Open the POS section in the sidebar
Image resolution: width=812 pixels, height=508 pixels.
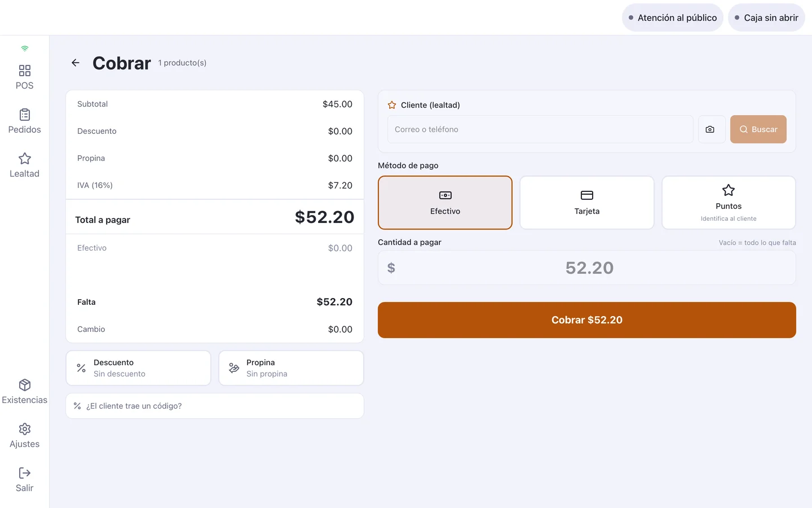point(24,77)
